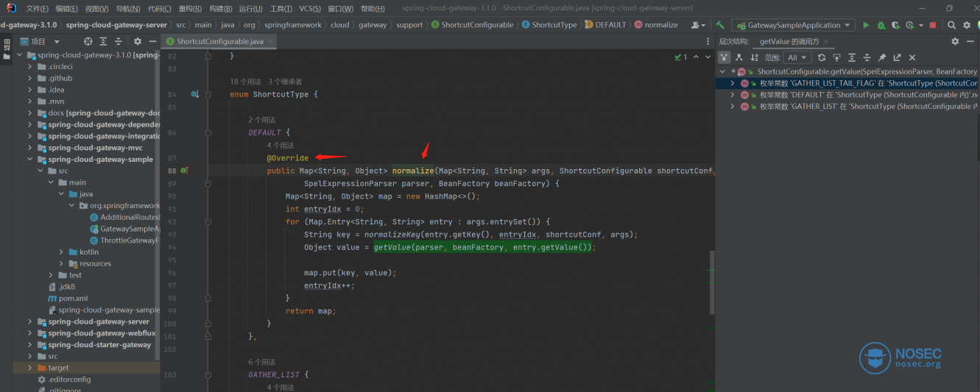Click the Build project hammer icon

[x=720, y=25]
